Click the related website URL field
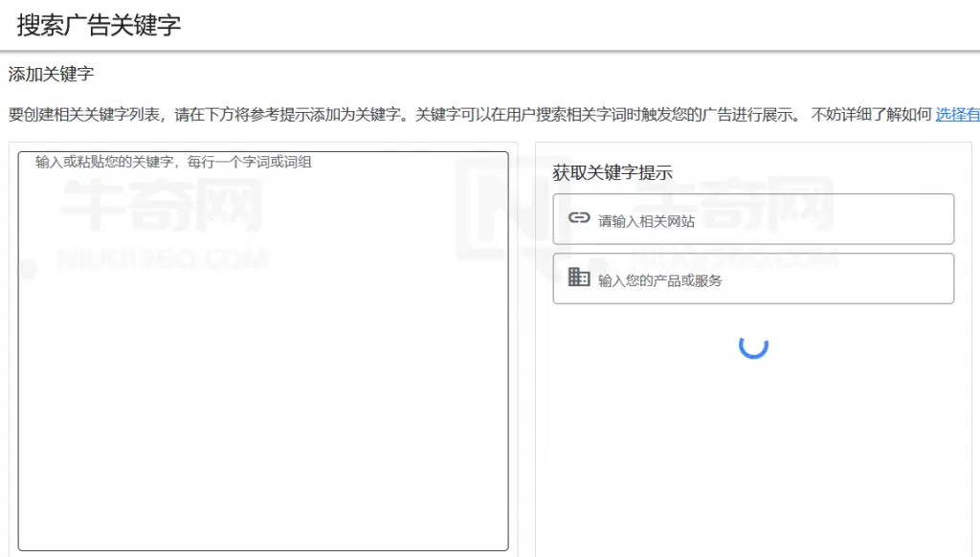This screenshot has width=980, height=557. click(753, 219)
